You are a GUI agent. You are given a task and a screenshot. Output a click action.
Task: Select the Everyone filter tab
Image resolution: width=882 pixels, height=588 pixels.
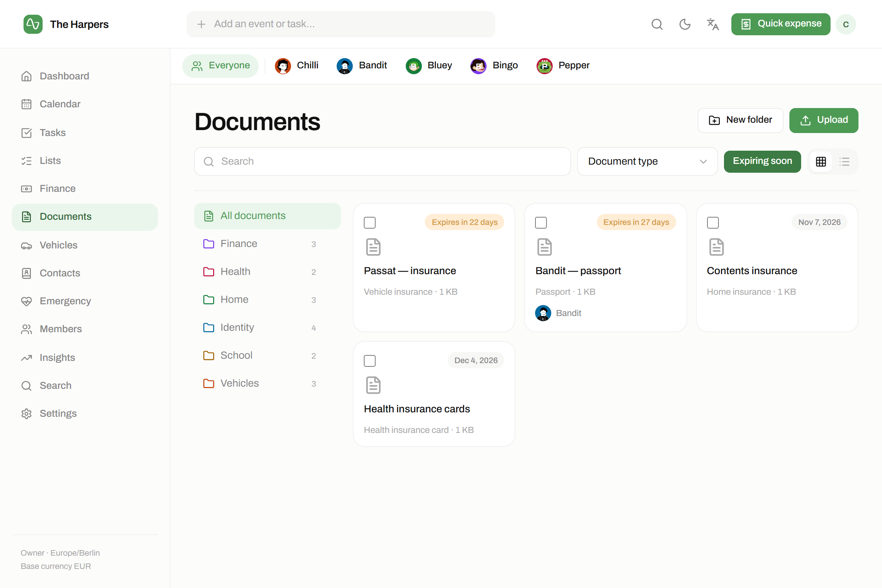point(220,66)
